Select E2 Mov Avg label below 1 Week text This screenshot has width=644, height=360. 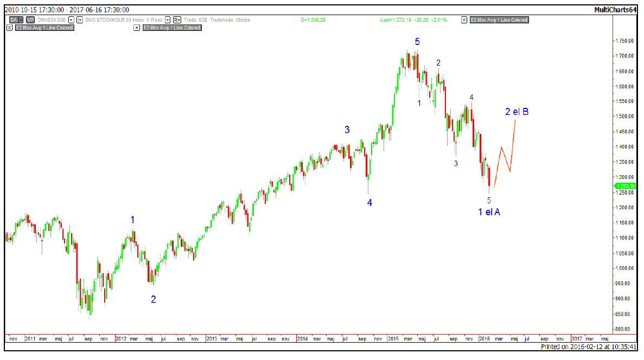tap(172, 28)
